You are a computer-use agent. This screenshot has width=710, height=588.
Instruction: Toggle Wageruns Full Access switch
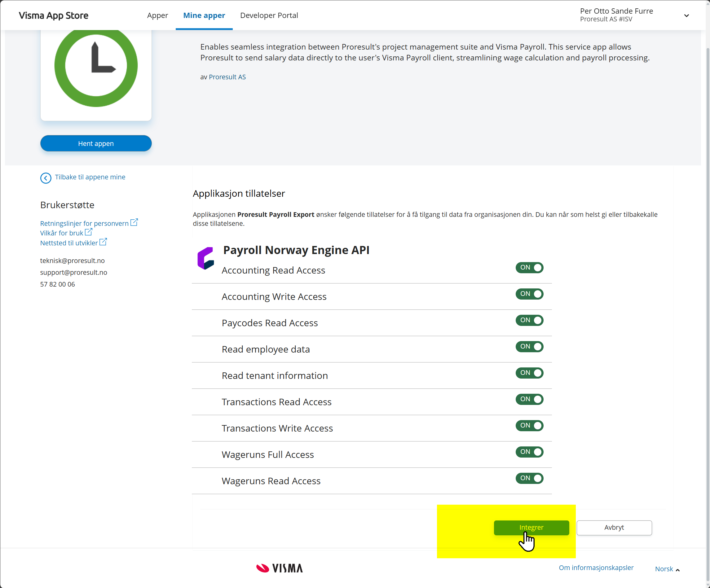click(x=529, y=452)
